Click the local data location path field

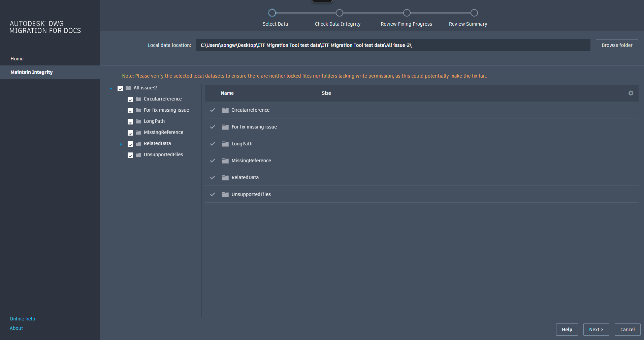click(x=393, y=45)
